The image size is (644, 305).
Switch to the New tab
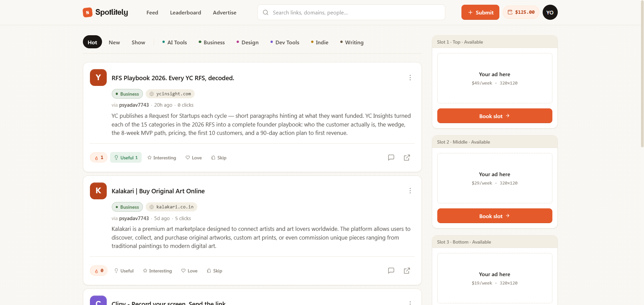point(114,42)
